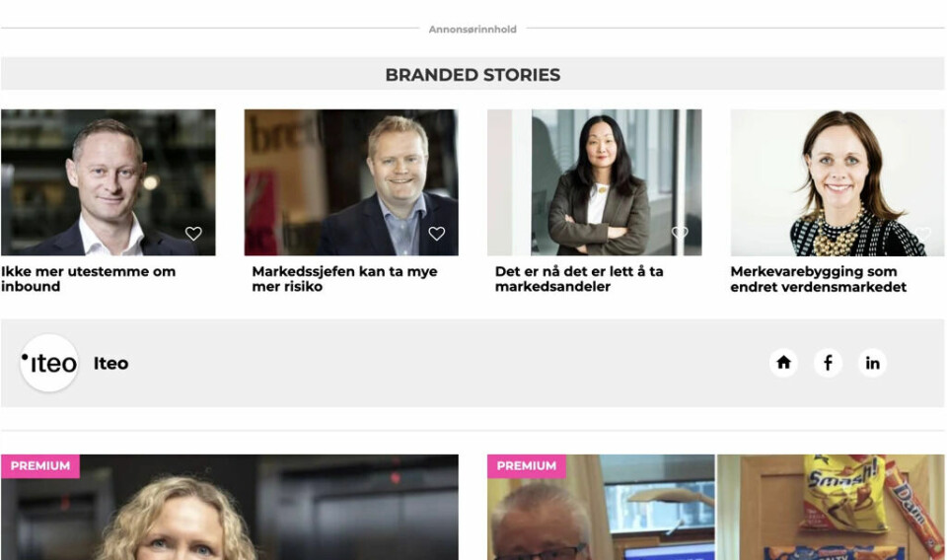Select photo of smiling man in blue shirt
This screenshot has width=947, height=560.
tap(351, 182)
